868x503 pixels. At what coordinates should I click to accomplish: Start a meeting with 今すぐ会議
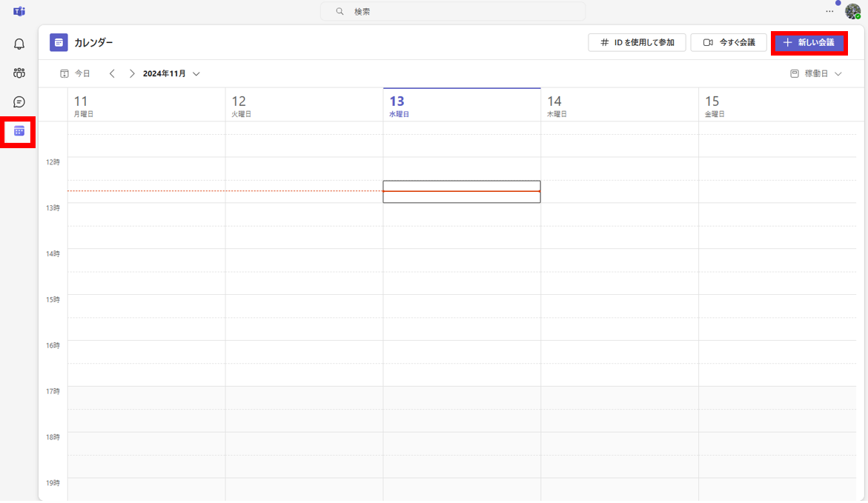729,43
